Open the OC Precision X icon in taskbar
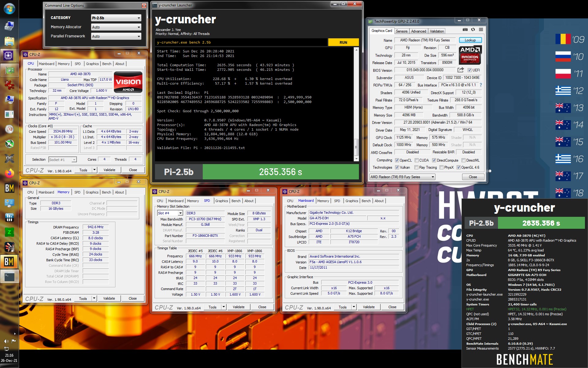The image size is (588, 368). (9, 158)
